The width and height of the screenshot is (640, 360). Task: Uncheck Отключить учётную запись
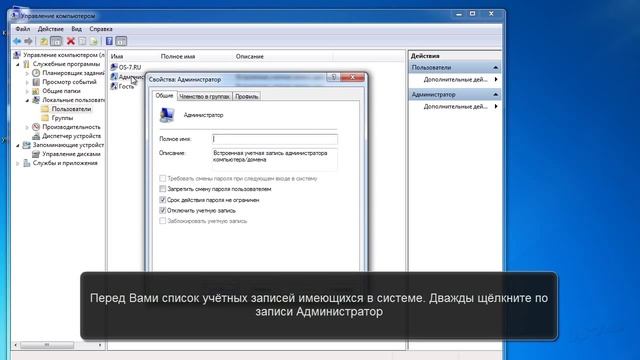(x=162, y=210)
